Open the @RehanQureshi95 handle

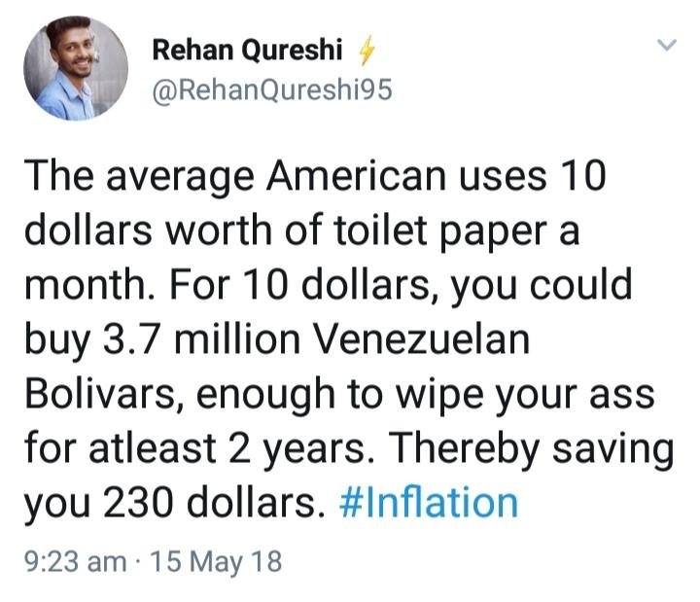point(272,90)
